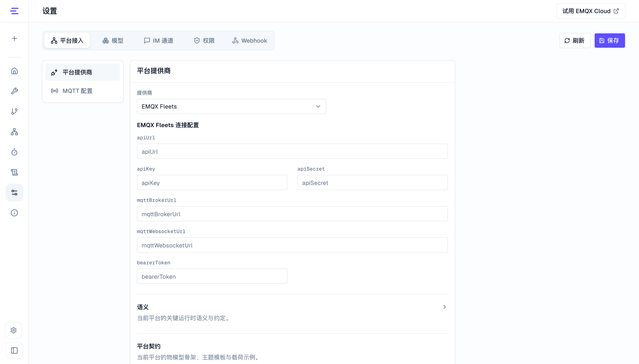Click the mqttBrokerUrl input field
639x364 pixels.
tap(292, 214)
